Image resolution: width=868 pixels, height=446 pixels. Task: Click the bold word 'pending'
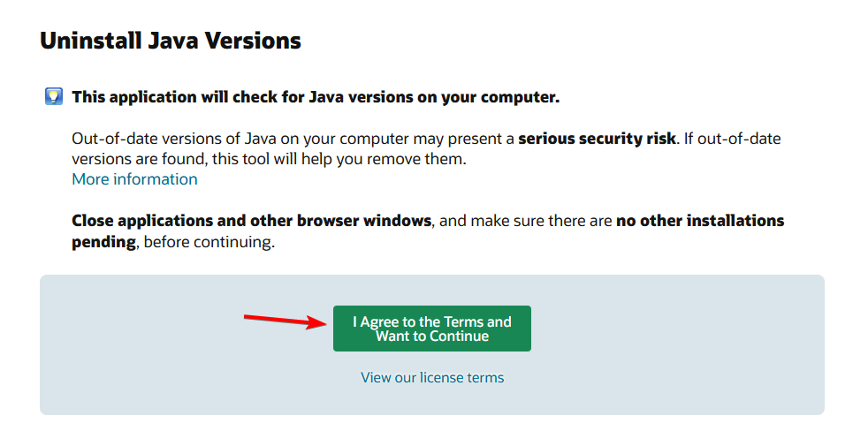click(103, 242)
